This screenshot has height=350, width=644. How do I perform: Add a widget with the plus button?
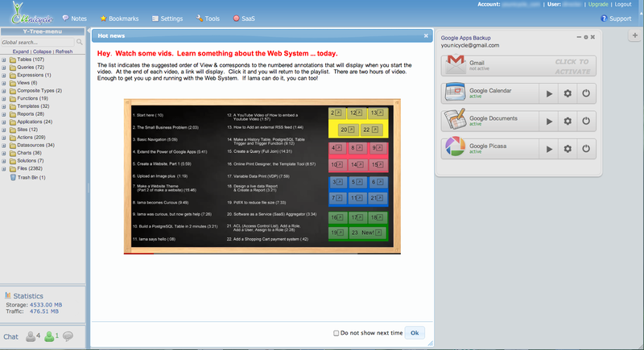pos(634,35)
